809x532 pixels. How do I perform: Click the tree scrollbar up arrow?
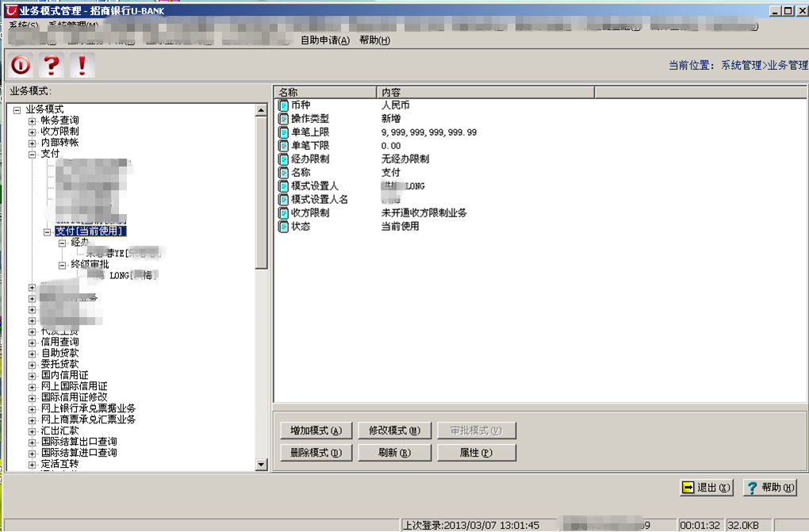pyautogui.click(x=261, y=110)
